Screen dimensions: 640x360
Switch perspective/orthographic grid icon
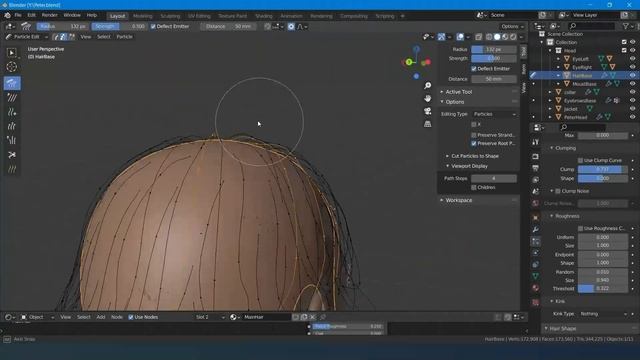coord(427,124)
